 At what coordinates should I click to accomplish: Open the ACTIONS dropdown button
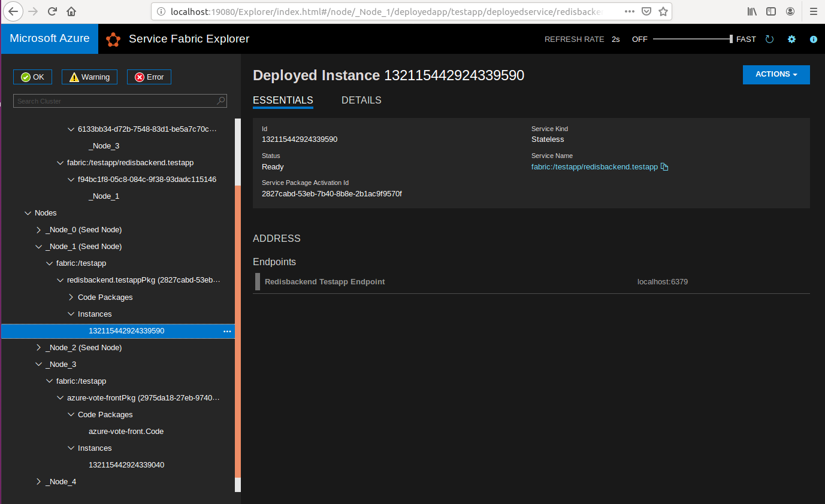coord(776,74)
